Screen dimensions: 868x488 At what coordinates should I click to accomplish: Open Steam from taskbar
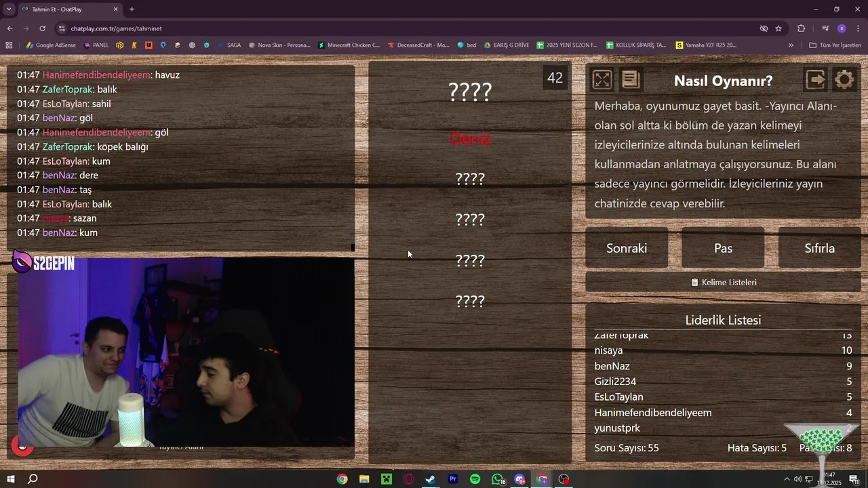click(431, 479)
